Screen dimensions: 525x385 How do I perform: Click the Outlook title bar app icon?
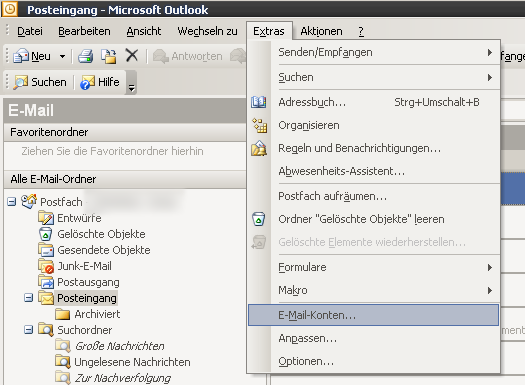(x=9, y=9)
